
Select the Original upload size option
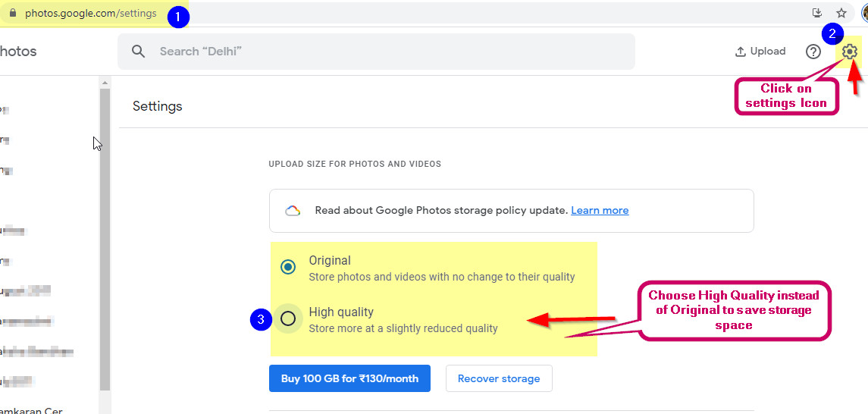coord(288,268)
